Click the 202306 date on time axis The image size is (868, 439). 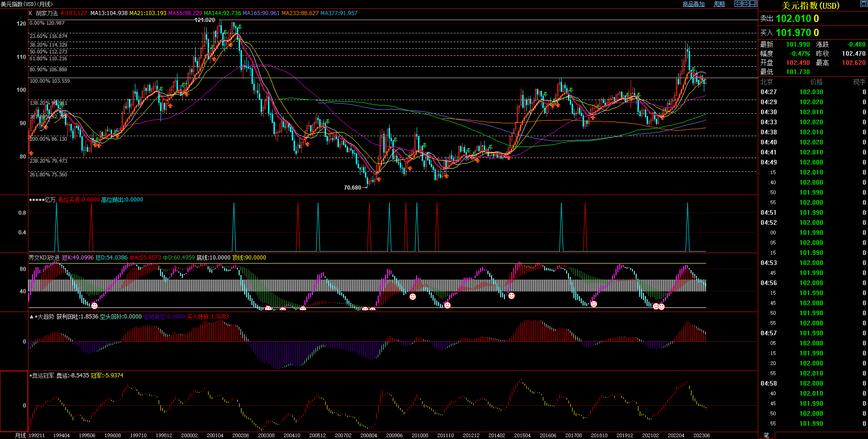pos(701,435)
